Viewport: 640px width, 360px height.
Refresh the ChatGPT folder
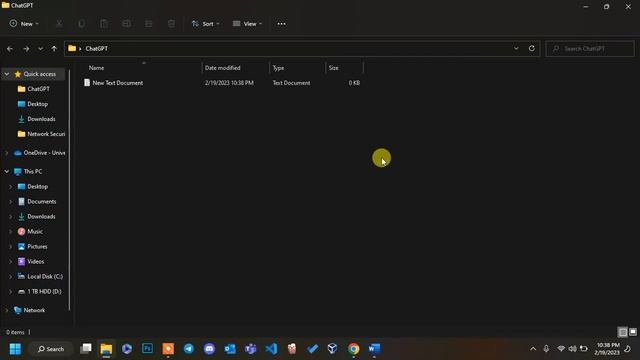pyautogui.click(x=531, y=49)
